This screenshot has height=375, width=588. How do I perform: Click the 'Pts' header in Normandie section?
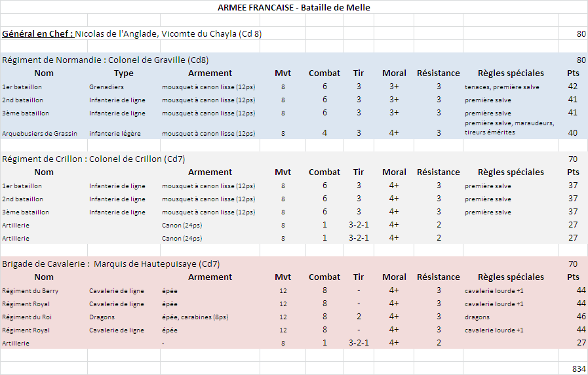coord(573,73)
